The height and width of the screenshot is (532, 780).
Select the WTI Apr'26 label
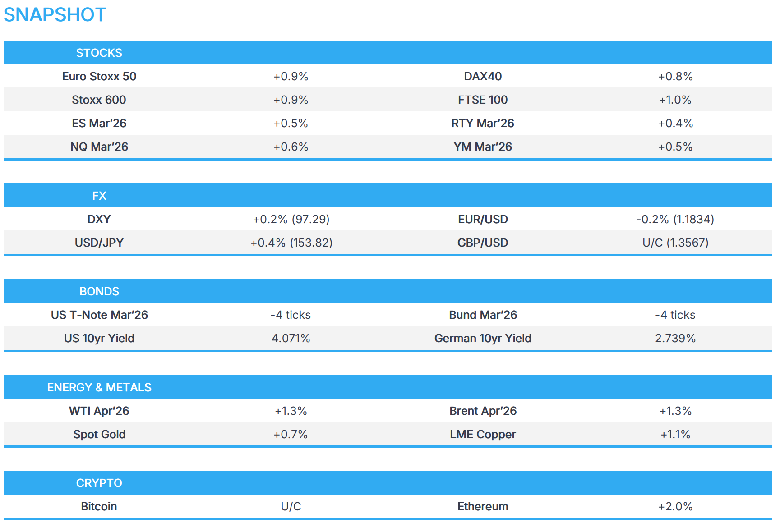pos(99,411)
